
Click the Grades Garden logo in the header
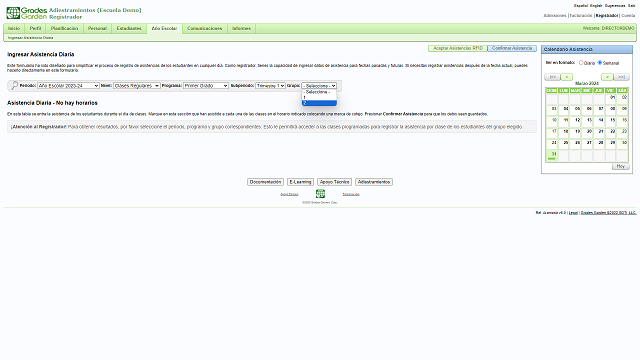point(27,13)
